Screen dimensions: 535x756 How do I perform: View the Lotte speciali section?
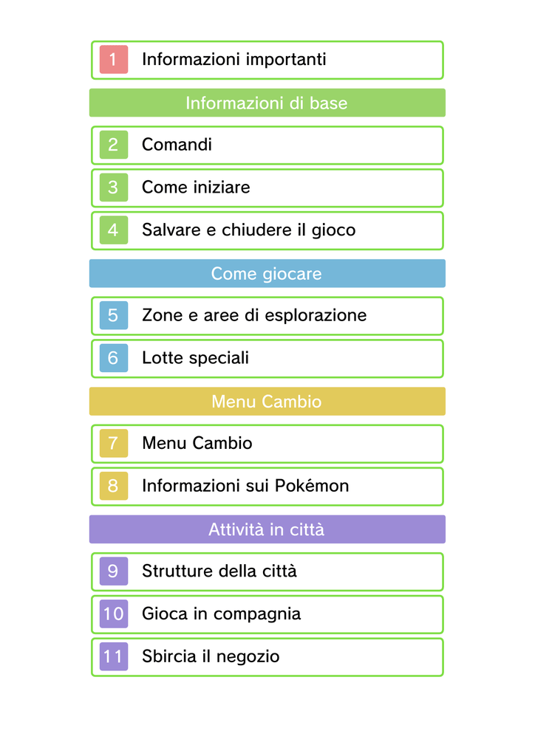tap(267, 359)
